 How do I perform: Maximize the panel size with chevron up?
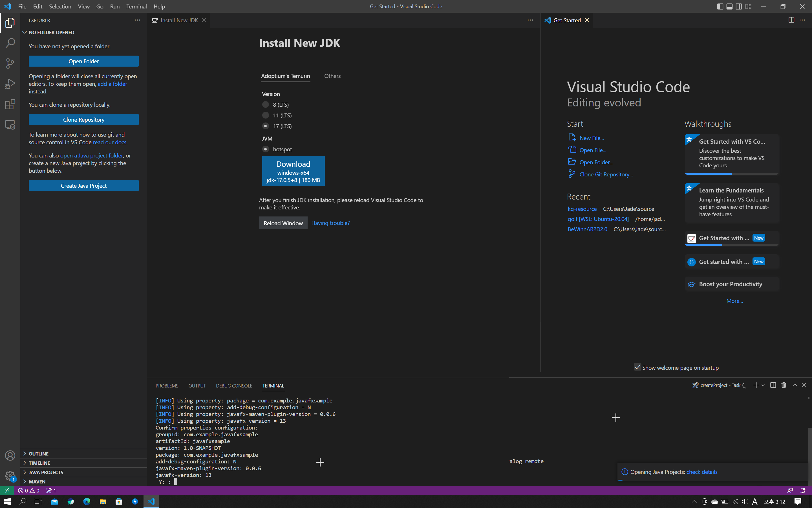click(795, 385)
